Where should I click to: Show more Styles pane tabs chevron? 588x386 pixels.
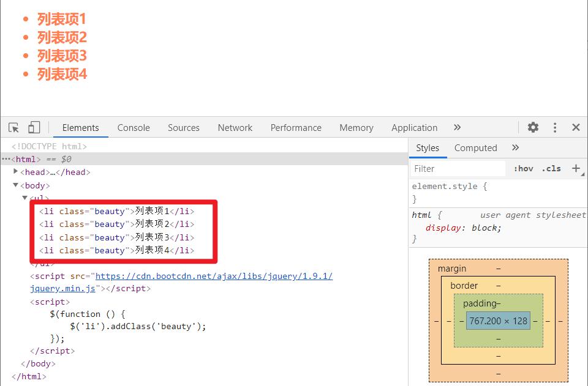pyautogui.click(x=515, y=147)
